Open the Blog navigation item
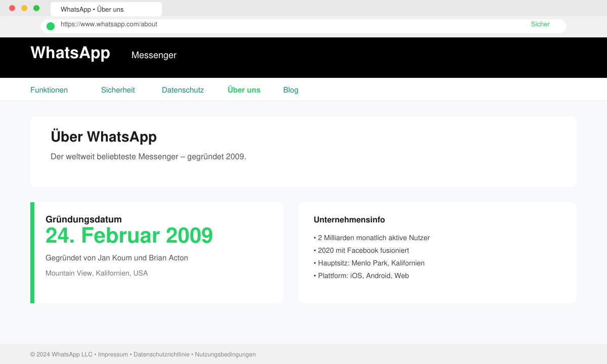The height and width of the screenshot is (364, 607). click(x=291, y=90)
